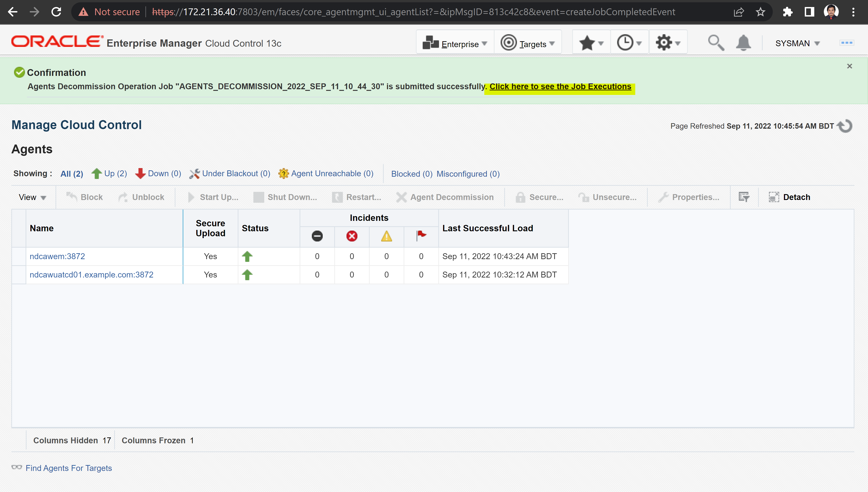This screenshot has width=868, height=492.
Task: Open the SYSMAN user menu
Action: 798,43
